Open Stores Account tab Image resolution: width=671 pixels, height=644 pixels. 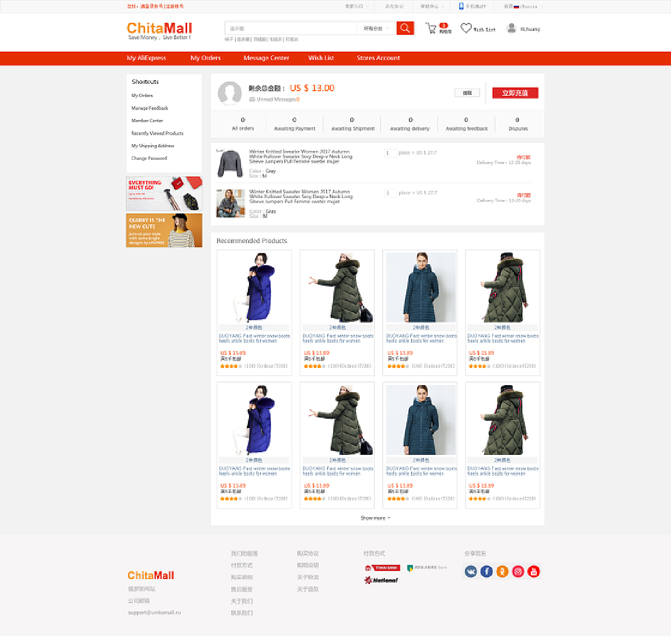point(378,58)
